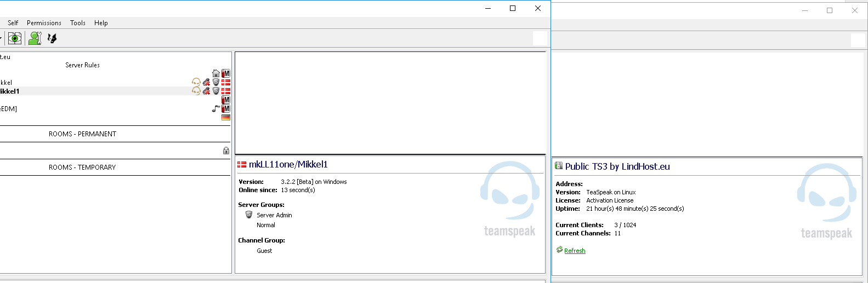The width and height of the screenshot is (868, 283).
Task: Select server row ending in t.eu
Action: [x=115, y=57]
